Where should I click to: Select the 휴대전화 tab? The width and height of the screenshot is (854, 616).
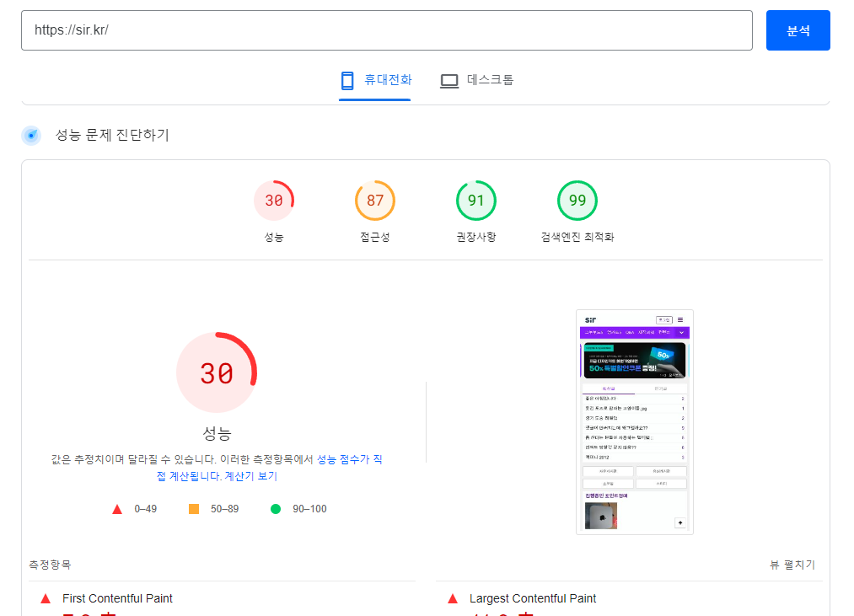tap(375, 80)
